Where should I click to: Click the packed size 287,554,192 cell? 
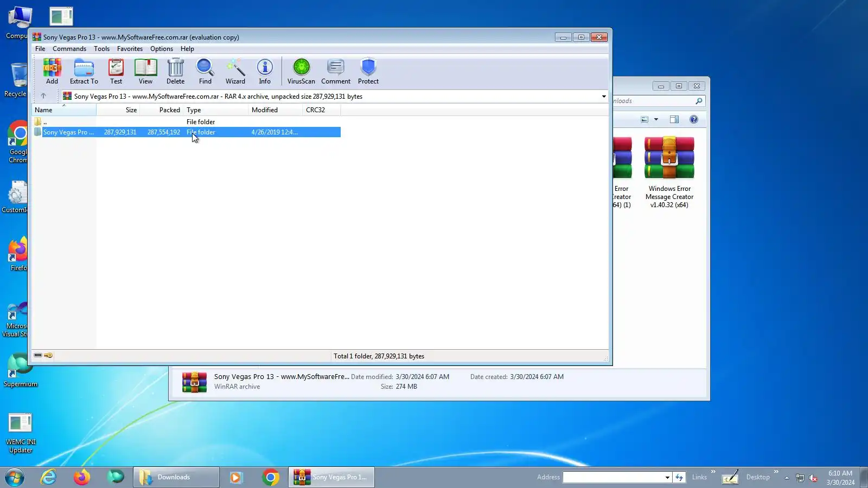[x=164, y=132]
